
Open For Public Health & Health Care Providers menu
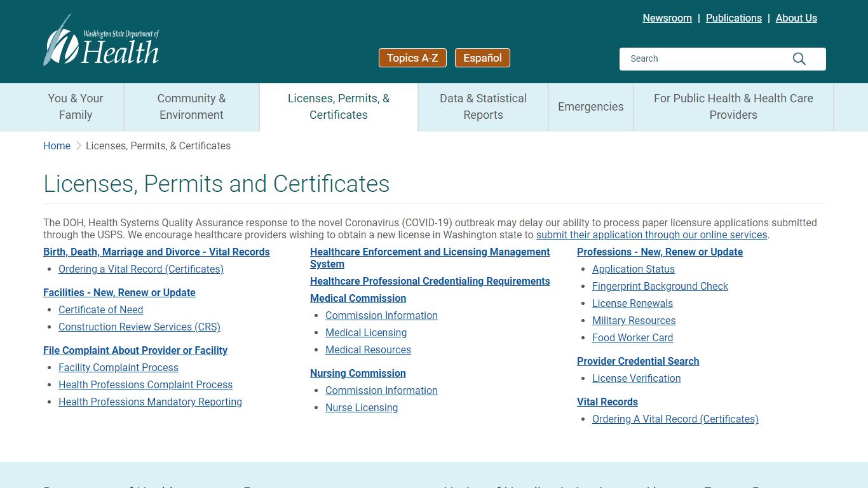[733, 107]
